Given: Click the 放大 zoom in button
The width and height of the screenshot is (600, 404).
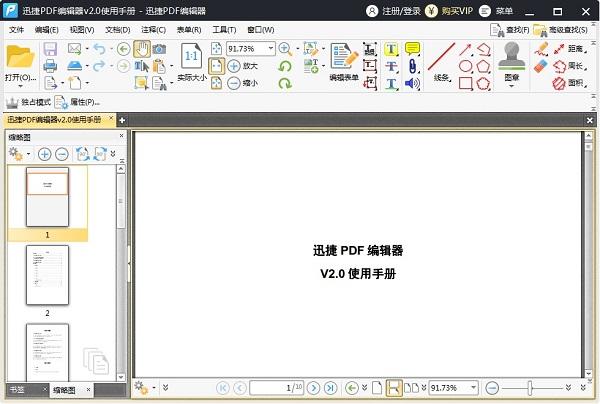Looking at the screenshot, I should pos(243,66).
